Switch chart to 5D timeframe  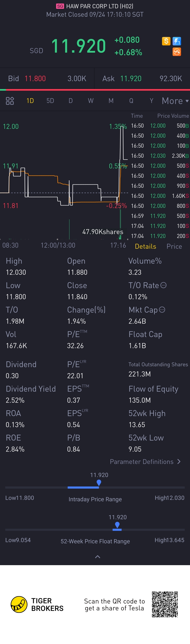tap(50, 101)
